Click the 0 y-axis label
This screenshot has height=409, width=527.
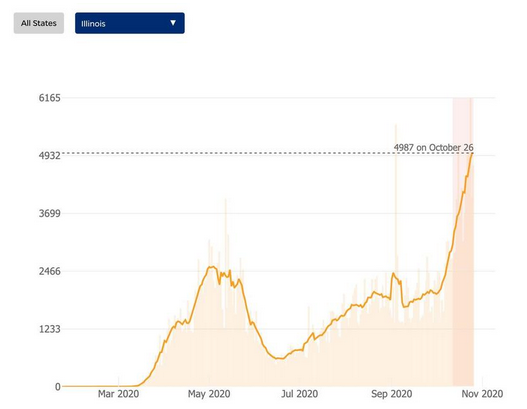[x=57, y=386]
